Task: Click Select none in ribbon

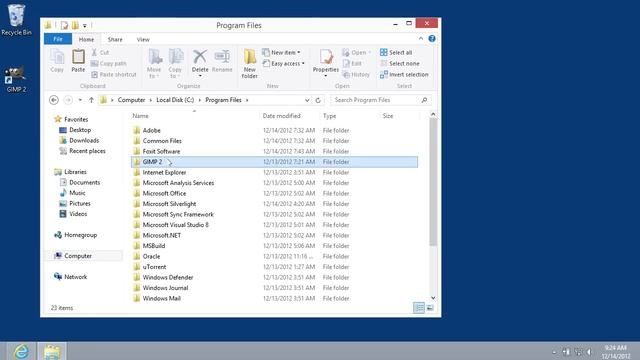Action: 400,64
